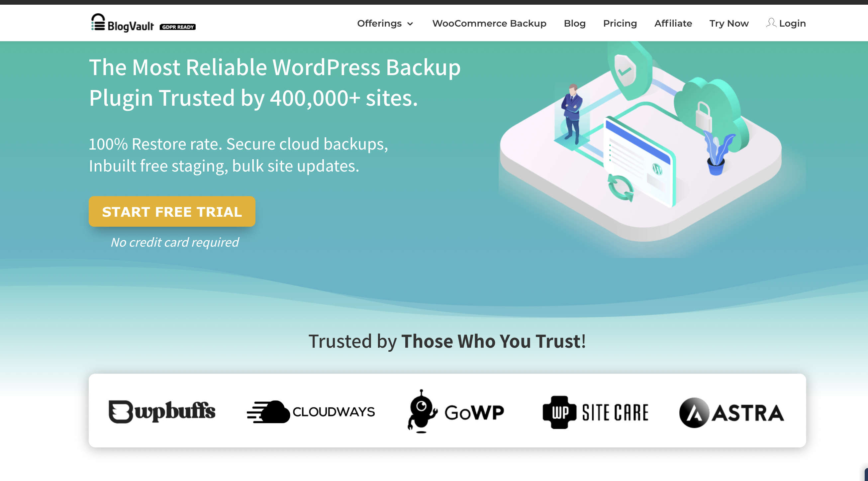Open the Offerings menu
Viewport: 868px width, 481px height.
[x=385, y=23]
